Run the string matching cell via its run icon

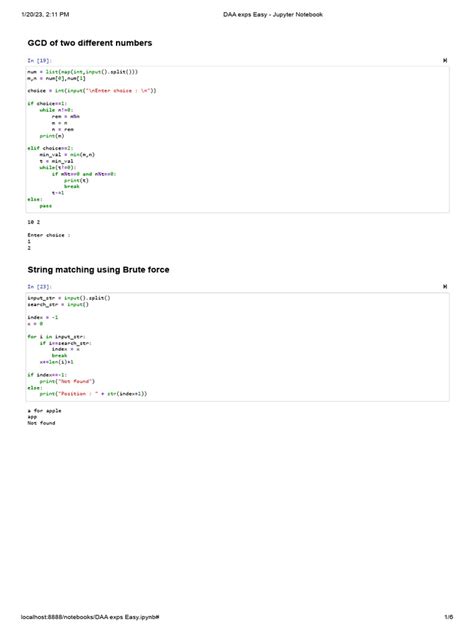click(445, 287)
